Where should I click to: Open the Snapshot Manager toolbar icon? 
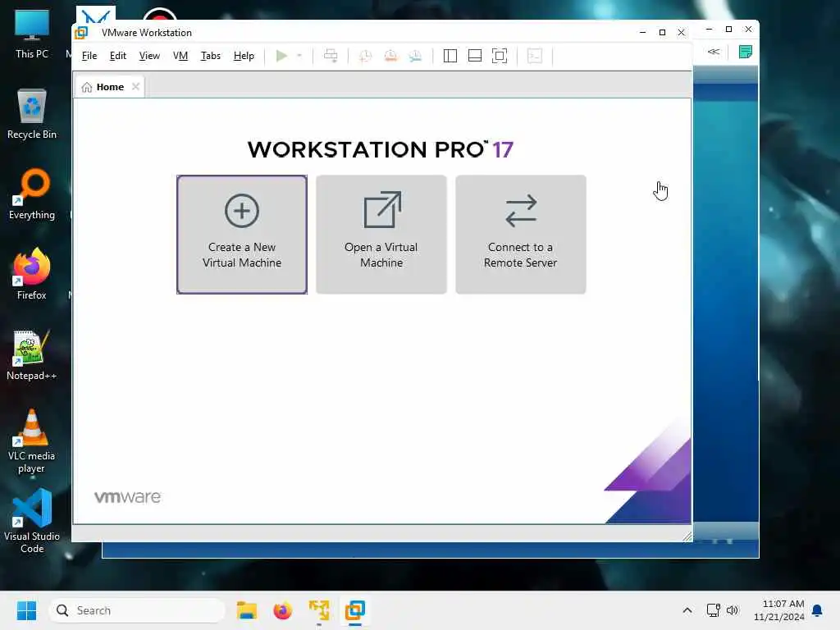pyautogui.click(x=416, y=56)
